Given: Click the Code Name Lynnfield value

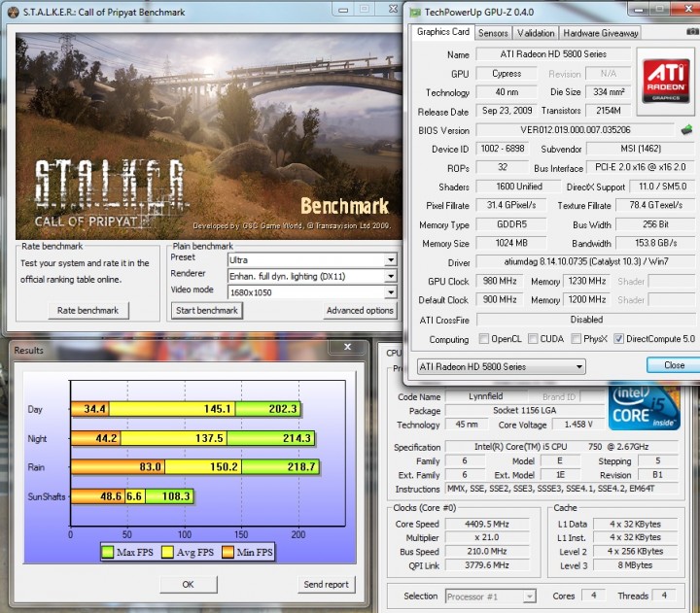Looking at the screenshot, I should point(486,396).
